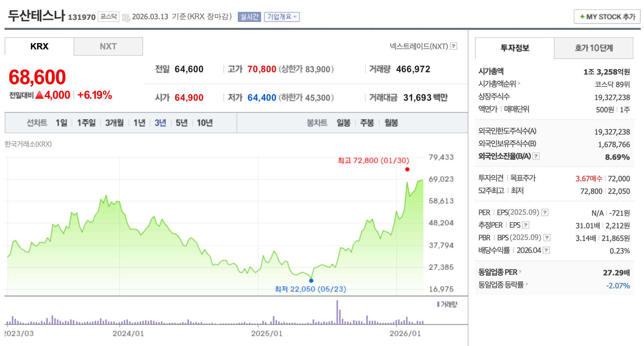Image resolution: width=644 pixels, height=346 pixels.
Task: Click the 시가총액 value 1조 3,258억원
Action: tap(607, 72)
